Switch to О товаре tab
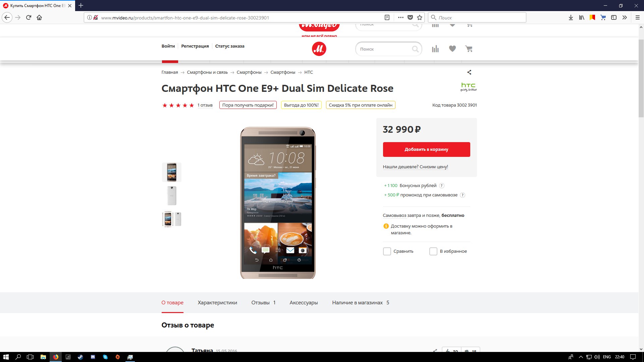The height and width of the screenshot is (362, 644). [x=172, y=303]
